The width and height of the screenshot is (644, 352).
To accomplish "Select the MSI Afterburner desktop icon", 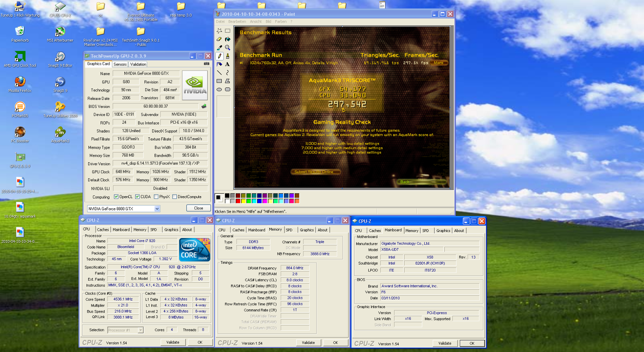I will point(60,34).
